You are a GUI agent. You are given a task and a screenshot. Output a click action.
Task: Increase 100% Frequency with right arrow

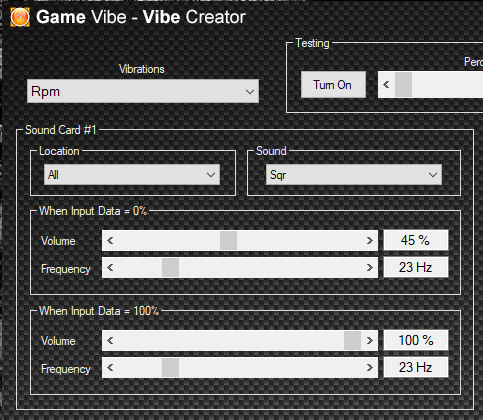pyautogui.click(x=369, y=367)
